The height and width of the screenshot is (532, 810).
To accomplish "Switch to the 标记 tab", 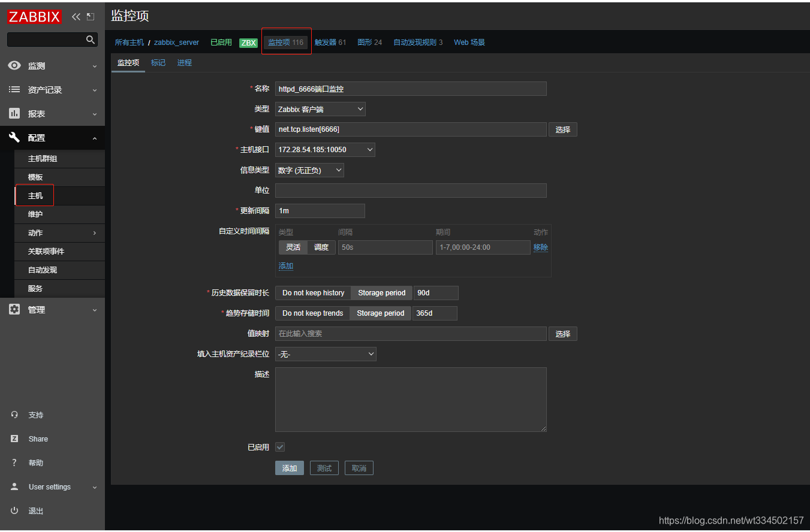I will click(158, 62).
